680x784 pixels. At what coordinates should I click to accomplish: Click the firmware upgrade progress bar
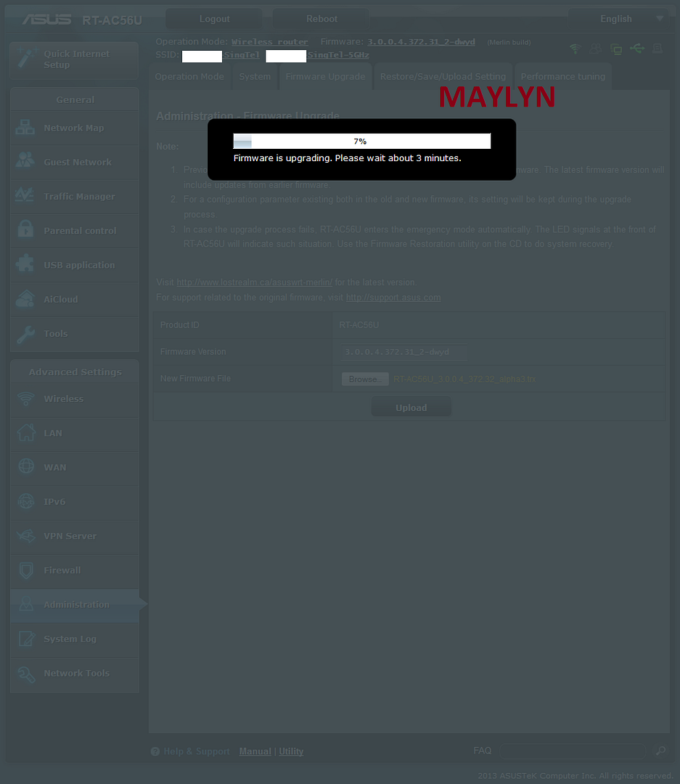coord(361,141)
